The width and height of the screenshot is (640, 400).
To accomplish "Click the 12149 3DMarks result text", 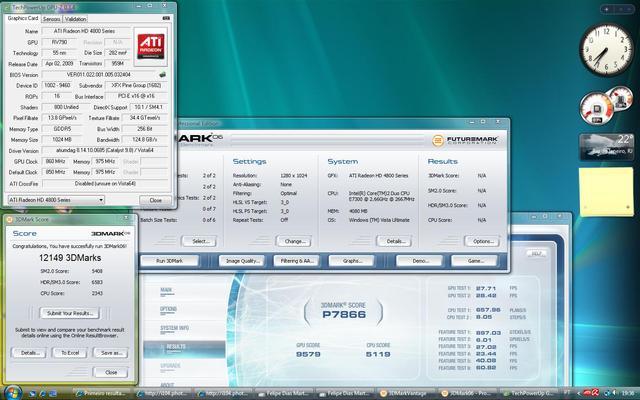I will (70, 258).
